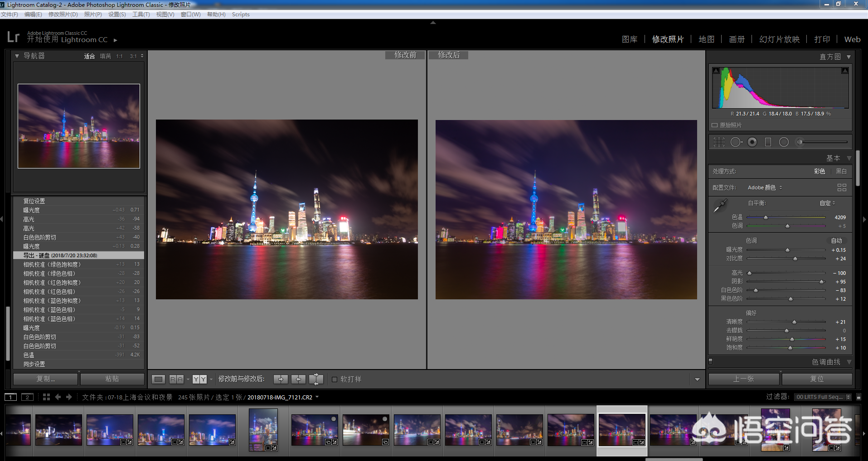The image size is (868, 461).
Task: Switch treatment to 黑白 black and white
Action: 841,171
